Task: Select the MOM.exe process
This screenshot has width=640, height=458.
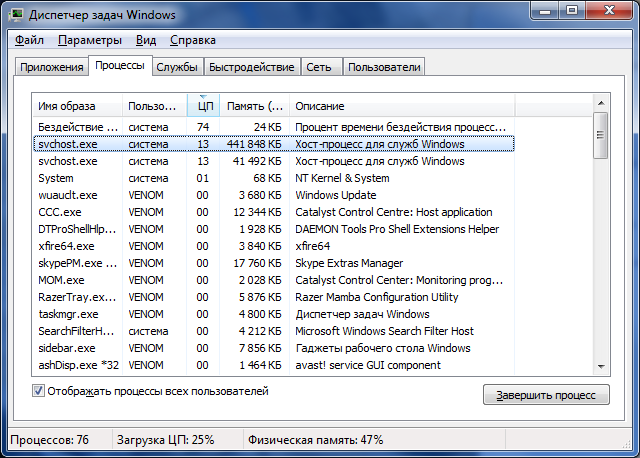Action: pos(273,280)
